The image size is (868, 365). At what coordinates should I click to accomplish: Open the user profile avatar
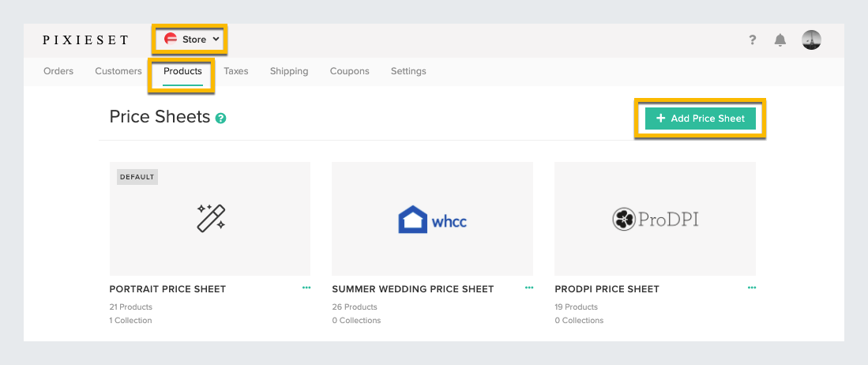[x=811, y=40]
